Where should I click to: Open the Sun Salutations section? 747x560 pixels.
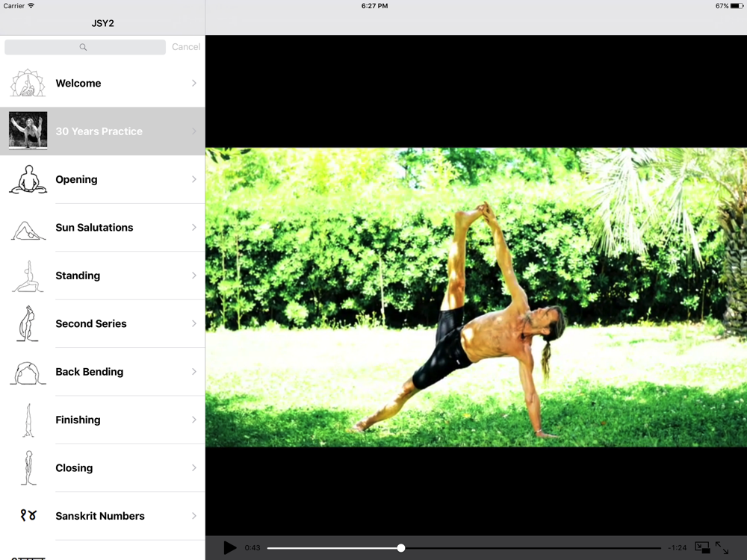point(102,227)
